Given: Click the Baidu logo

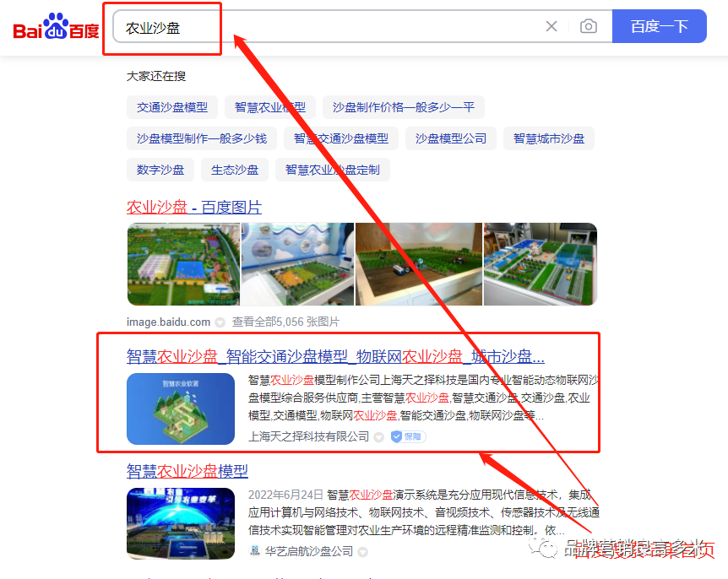Looking at the screenshot, I should 57,27.
